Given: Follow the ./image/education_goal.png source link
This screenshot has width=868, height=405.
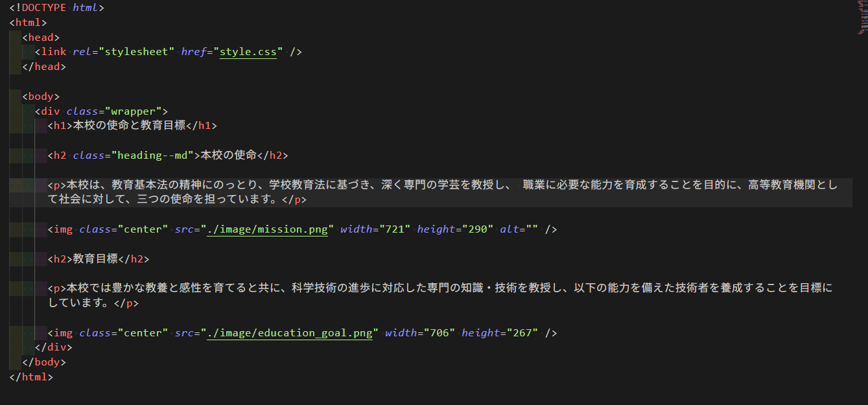Looking at the screenshot, I should coord(290,333).
